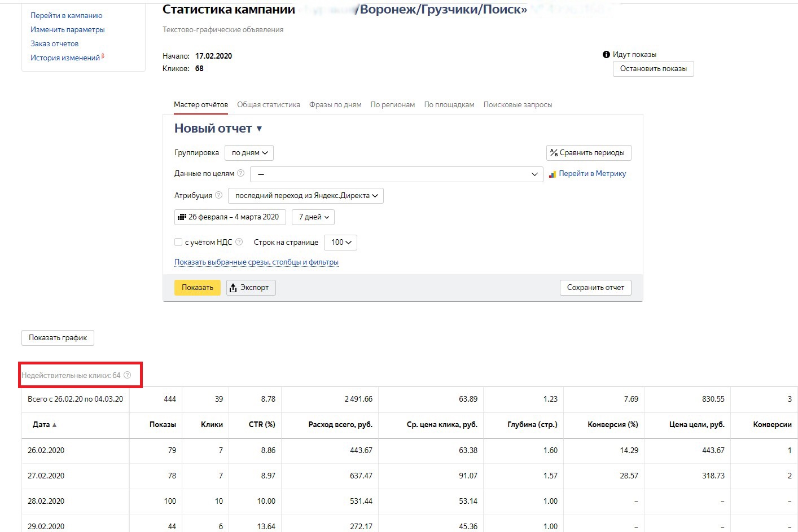Image resolution: width=798 pixels, height=532 pixels.
Task: Open the Строк на странице 100 dropdown
Action: coord(341,243)
